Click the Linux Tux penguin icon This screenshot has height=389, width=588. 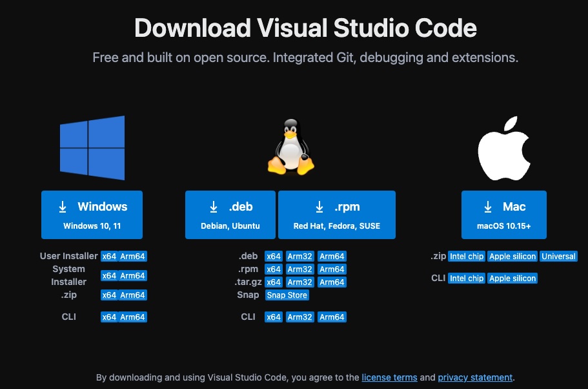pos(290,147)
